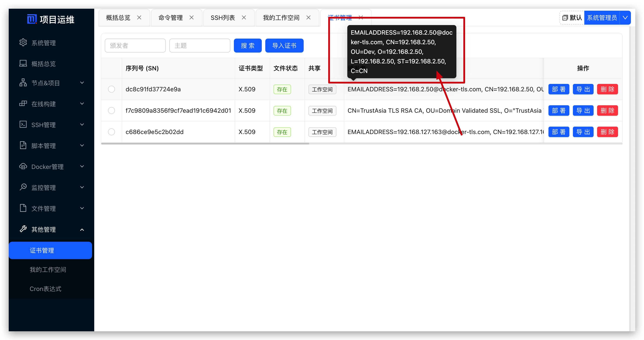The height and width of the screenshot is (340, 644).
Task: Open the 系统管理员 dropdown arrow
Action: (625, 18)
